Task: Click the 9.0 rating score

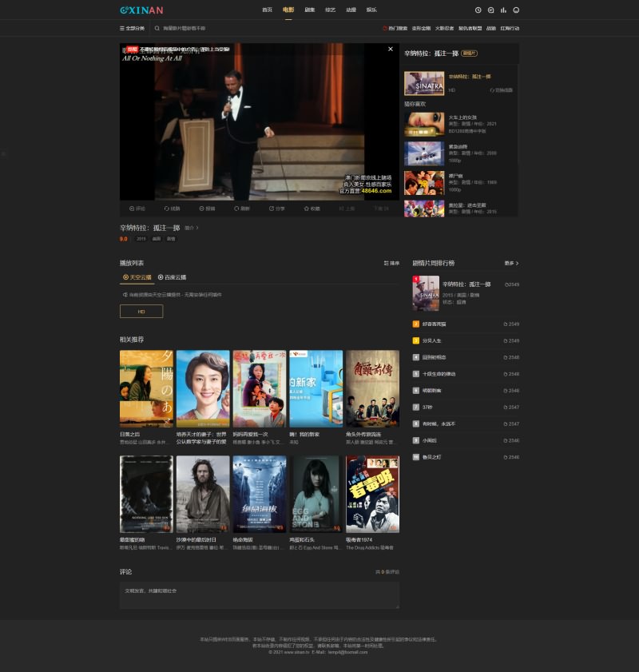Action: pos(123,239)
